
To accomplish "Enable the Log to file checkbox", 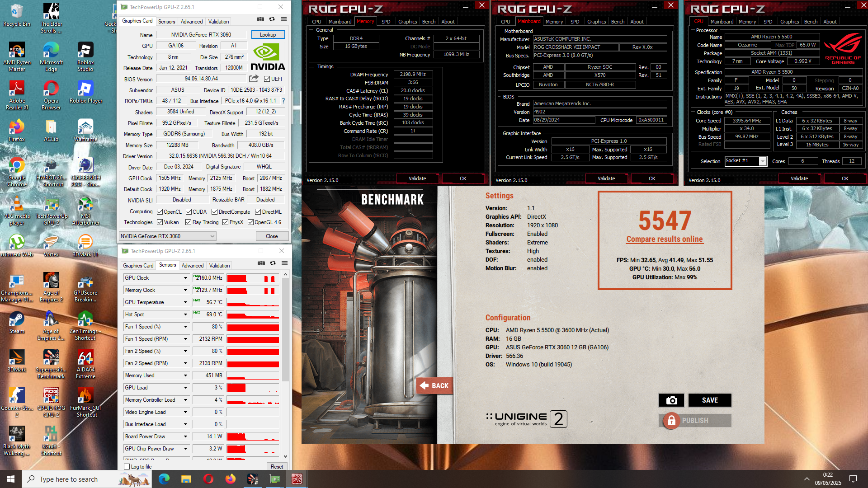I will (x=127, y=467).
